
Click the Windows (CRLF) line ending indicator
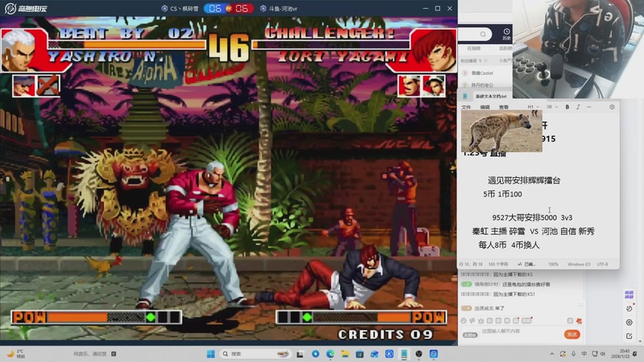[579, 265]
